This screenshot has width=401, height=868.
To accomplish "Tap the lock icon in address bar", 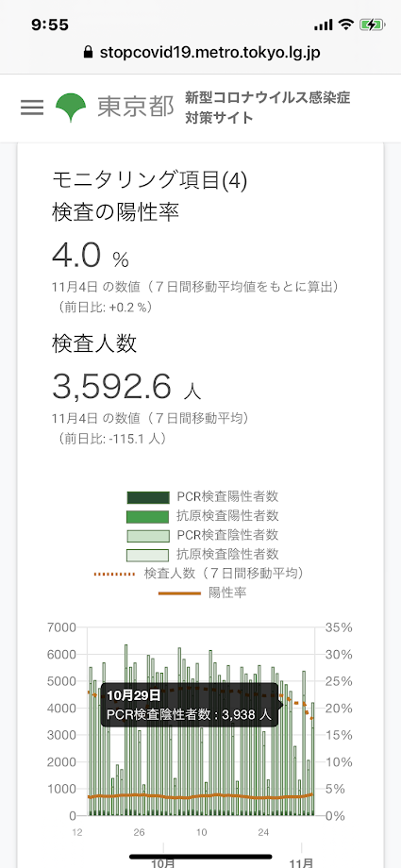I will tap(87, 53).
